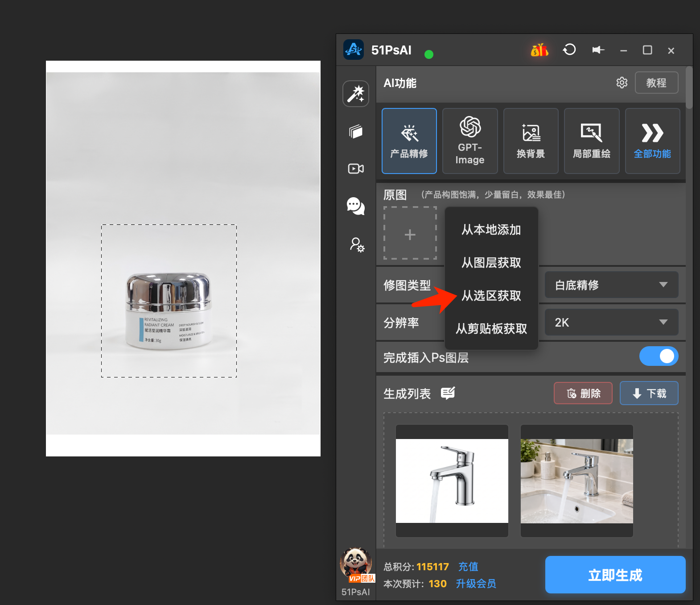Image resolution: width=700 pixels, height=605 pixels.
Task: Click the 升级会员 upgrade membership link
Action: [x=476, y=584]
